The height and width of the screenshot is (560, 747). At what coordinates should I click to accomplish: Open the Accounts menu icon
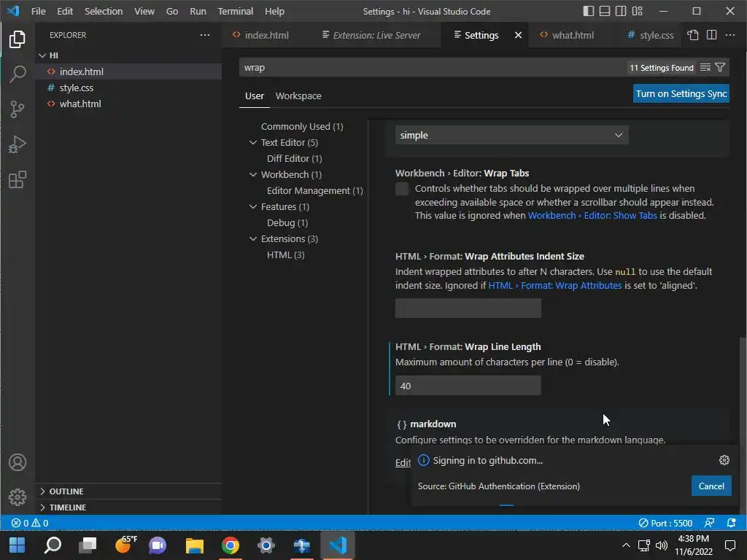tap(18, 462)
